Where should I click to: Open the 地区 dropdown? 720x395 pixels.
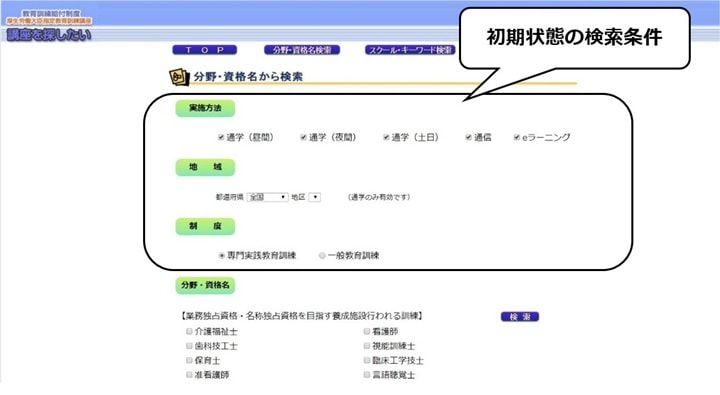click(x=315, y=197)
